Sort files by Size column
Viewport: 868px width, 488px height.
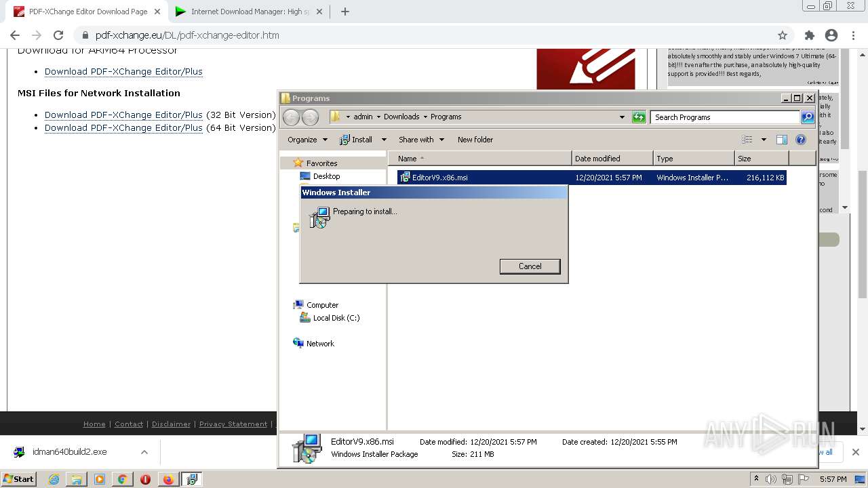pos(762,159)
